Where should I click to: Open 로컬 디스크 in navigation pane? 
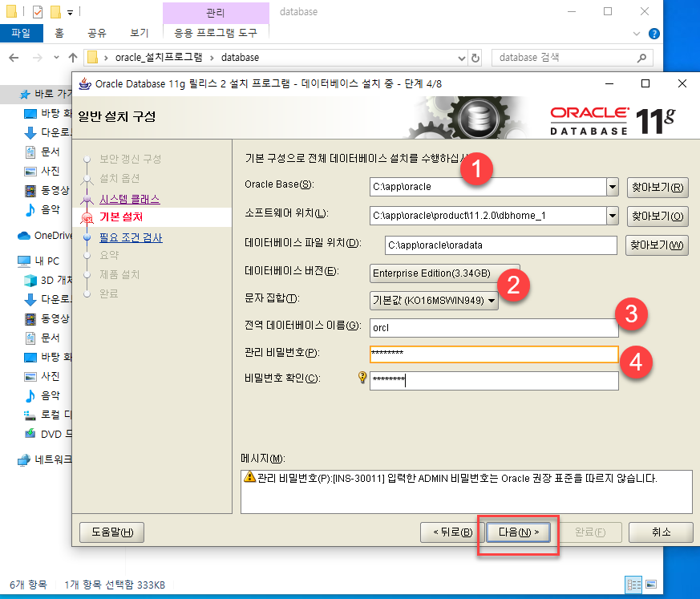tap(48, 415)
